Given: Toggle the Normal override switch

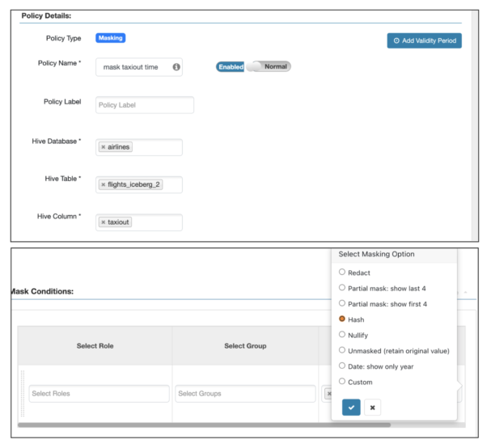Looking at the screenshot, I should [273, 66].
